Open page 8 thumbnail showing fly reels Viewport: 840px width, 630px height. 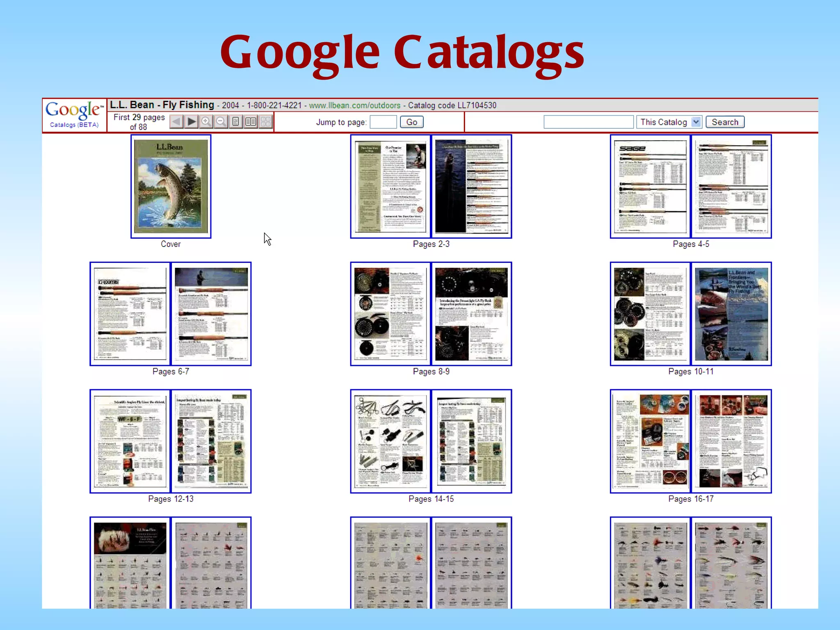coord(390,314)
